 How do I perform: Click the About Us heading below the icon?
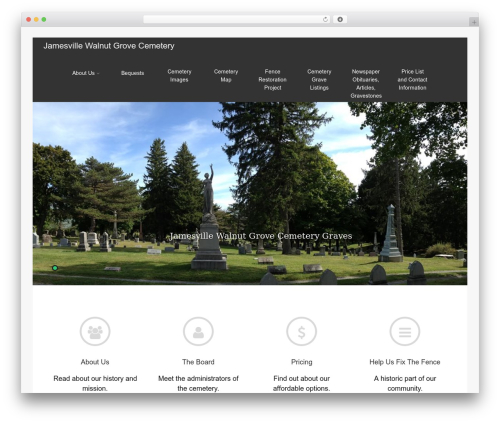95,362
